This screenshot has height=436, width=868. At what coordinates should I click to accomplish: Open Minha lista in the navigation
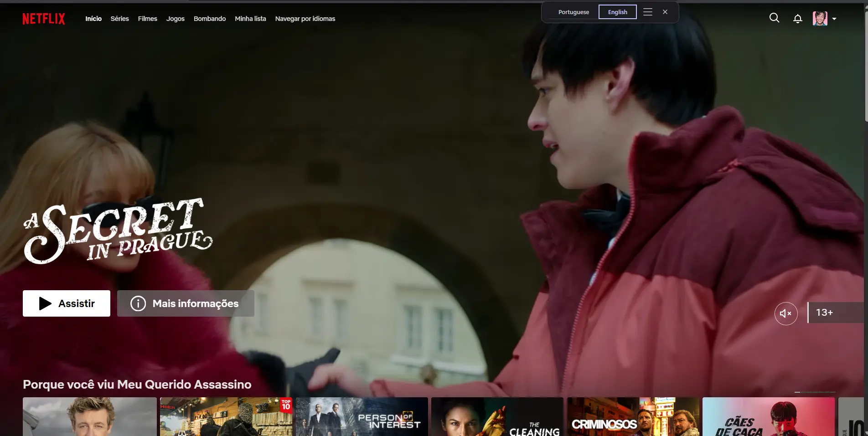250,19
